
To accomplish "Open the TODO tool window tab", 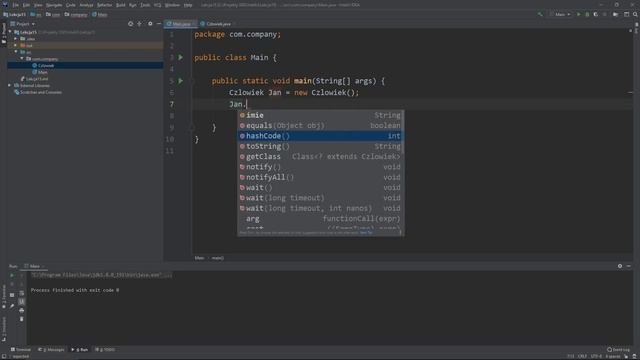I will [x=105, y=349].
